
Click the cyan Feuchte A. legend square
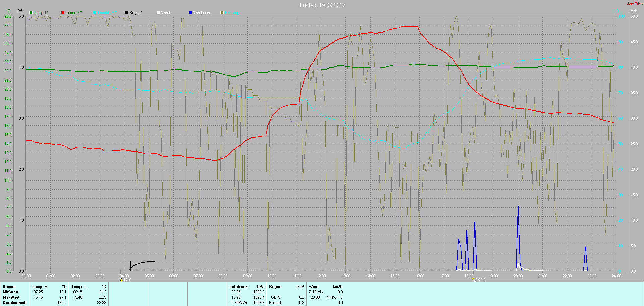point(95,13)
